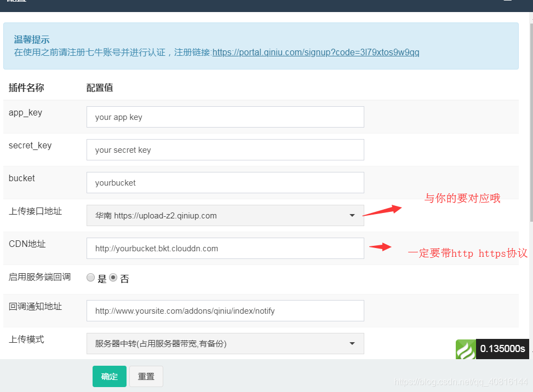This screenshot has width=533, height=392.
Task: Click the 插件名称 column header
Action: click(26, 88)
